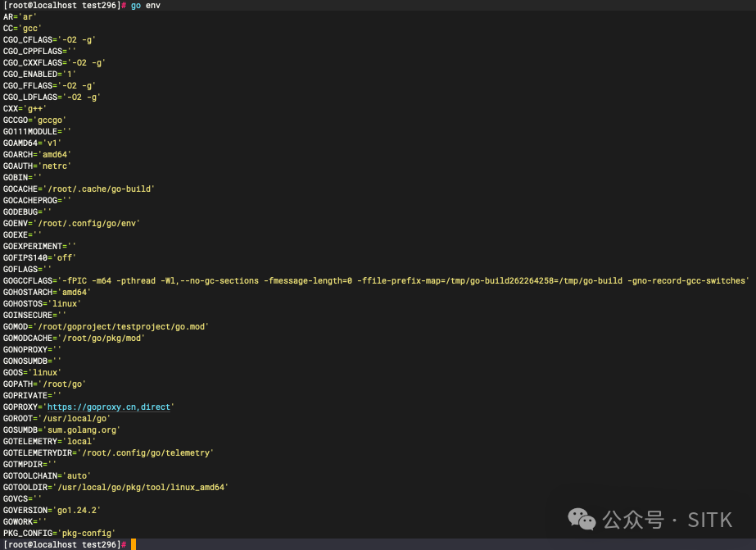Viewport: 756px width, 550px height.
Task: Click the GOROOT '/usr/local/go' path
Action: [75, 418]
